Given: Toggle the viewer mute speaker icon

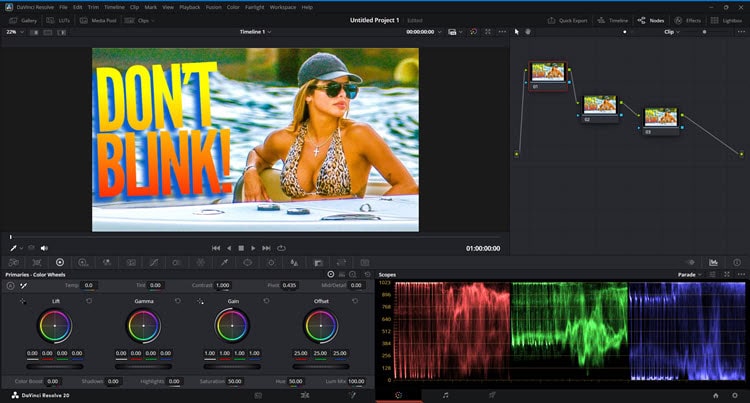Looking at the screenshot, I should pyautogui.click(x=44, y=248).
